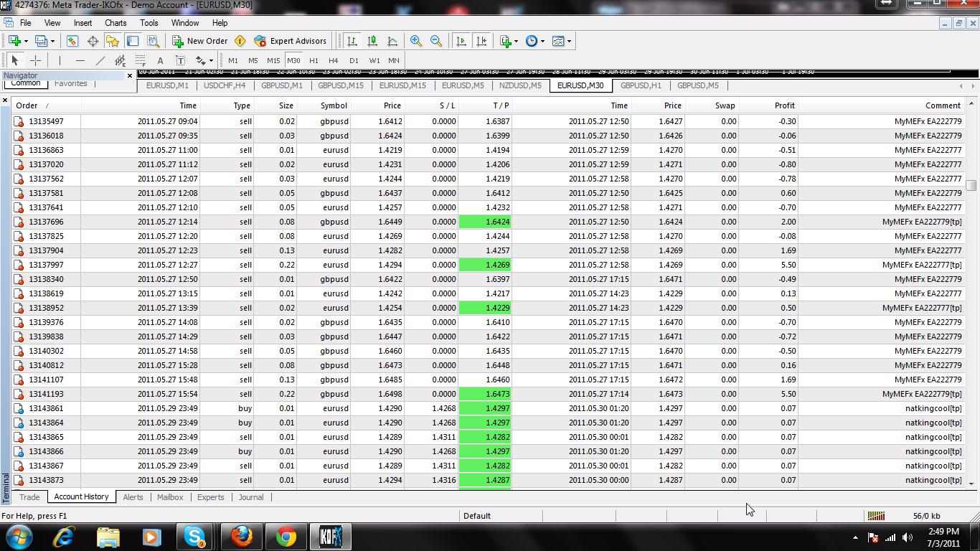Switch chart to candlestick display
Viewport: 980px width, 551px height.
372,41
